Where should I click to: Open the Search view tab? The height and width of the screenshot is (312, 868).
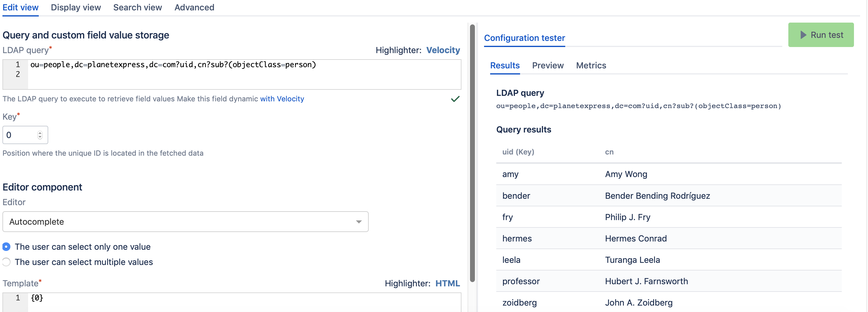point(137,7)
